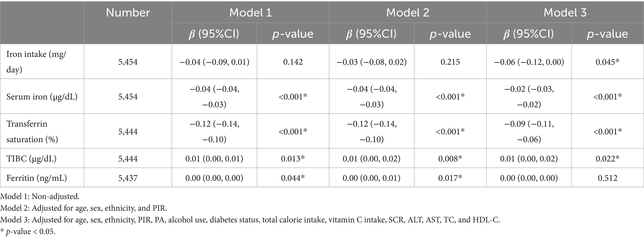The image size is (644, 239).
Task: Click the Model 2 column header
Action: coord(408,12)
